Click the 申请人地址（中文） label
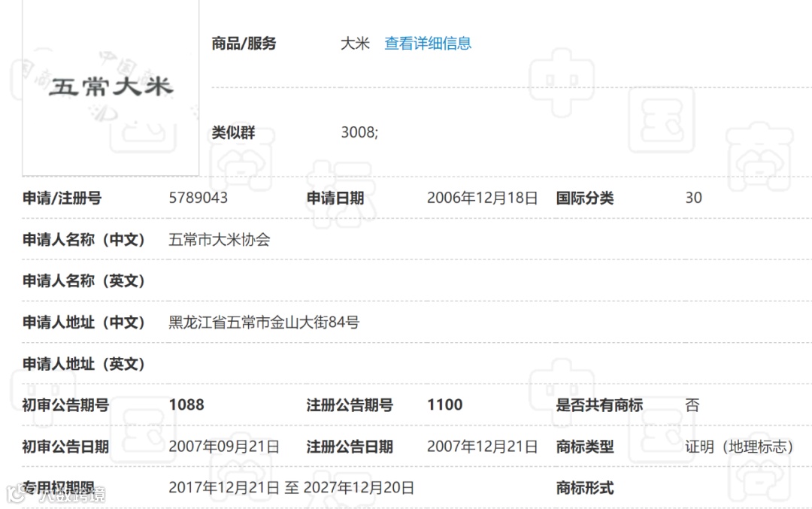The height and width of the screenshot is (509, 812). point(83,322)
